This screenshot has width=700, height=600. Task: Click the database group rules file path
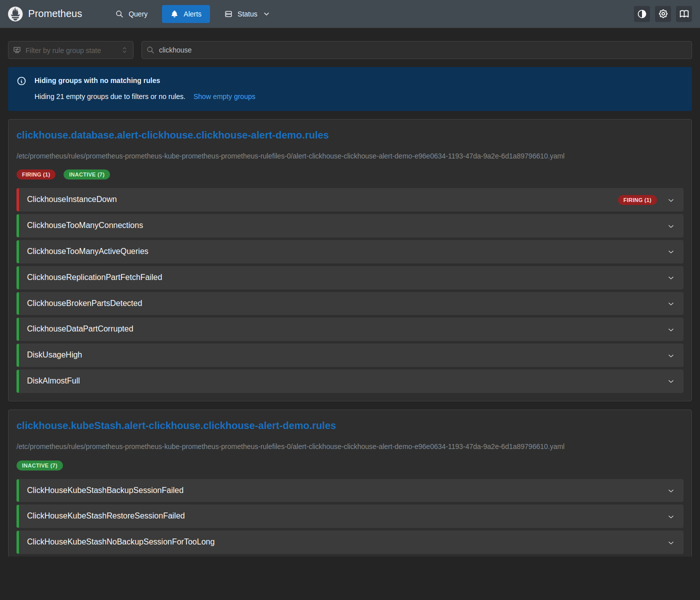point(290,156)
